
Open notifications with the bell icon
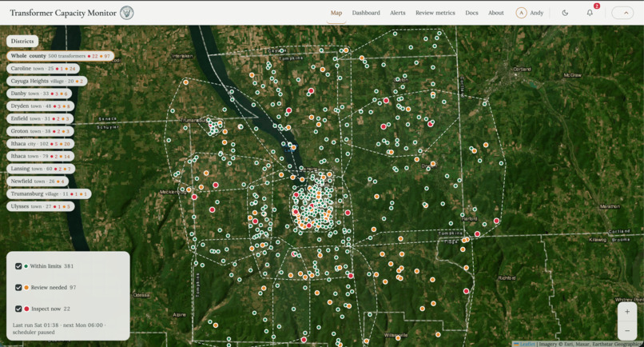(x=590, y=13)
